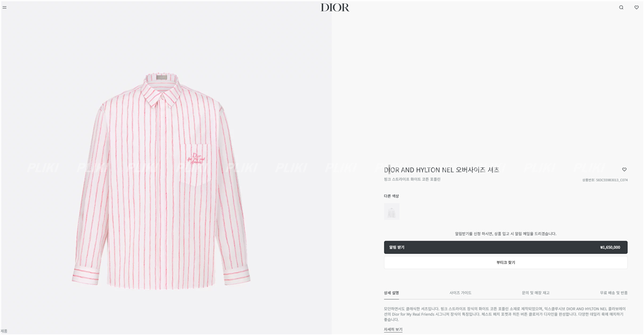Click the 핑크 스트라이프 subtitle text
Image resolution: width=644 pixels, height=335 pixels.
tap(412, 179)
